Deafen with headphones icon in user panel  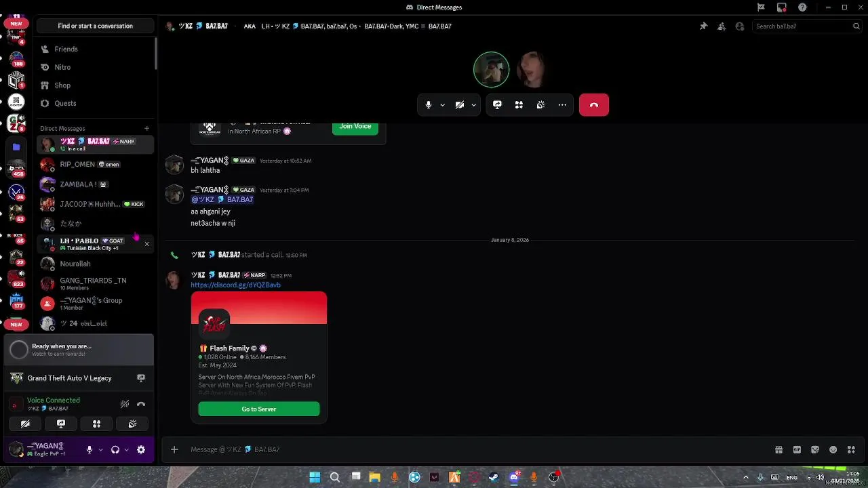click(x=115, y=449)
